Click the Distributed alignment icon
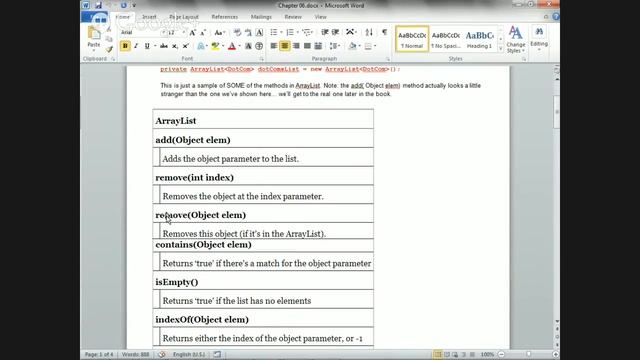The width and height of the screenshot is (640, 360). 318,46
